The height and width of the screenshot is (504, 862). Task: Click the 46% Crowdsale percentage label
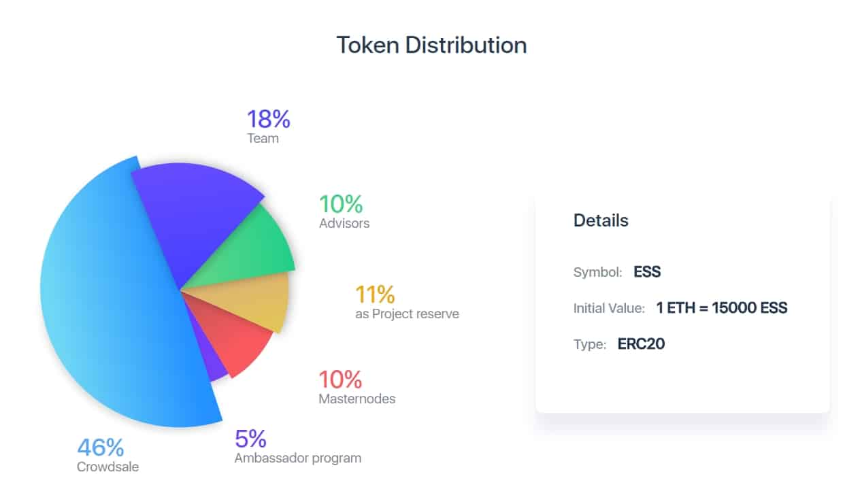tap(101, 448)
